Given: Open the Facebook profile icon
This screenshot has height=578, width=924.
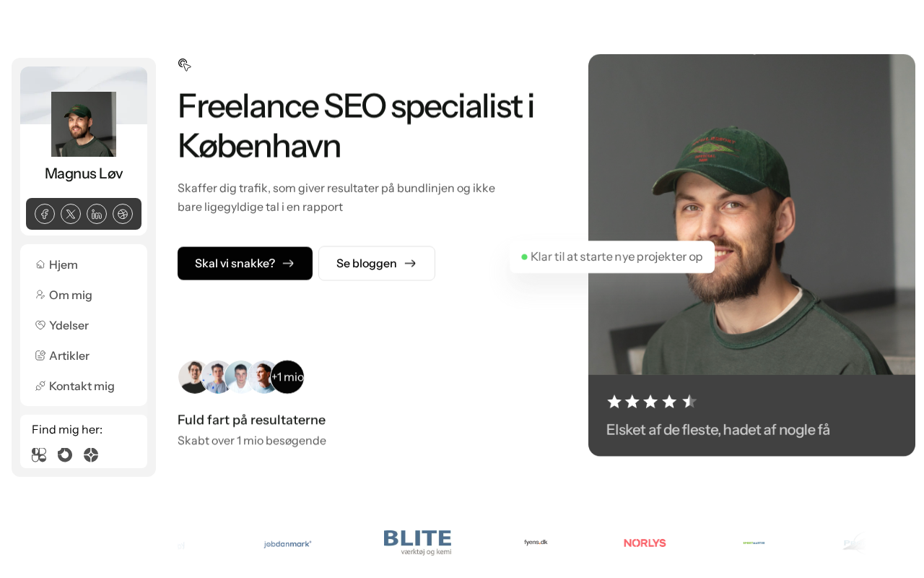Looking at the screenshot, I should click(x=45, y=214).
